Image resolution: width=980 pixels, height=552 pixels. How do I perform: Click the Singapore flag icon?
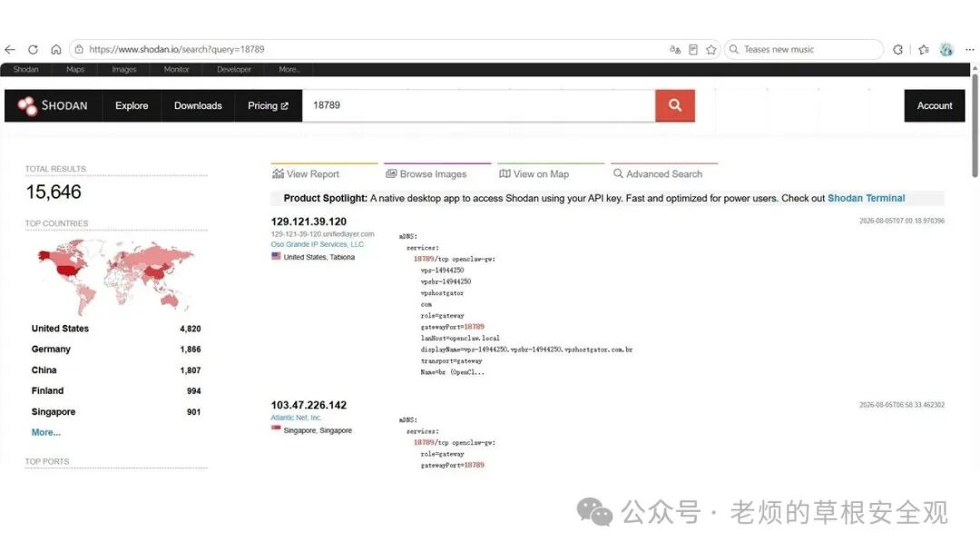coord(276,429)
